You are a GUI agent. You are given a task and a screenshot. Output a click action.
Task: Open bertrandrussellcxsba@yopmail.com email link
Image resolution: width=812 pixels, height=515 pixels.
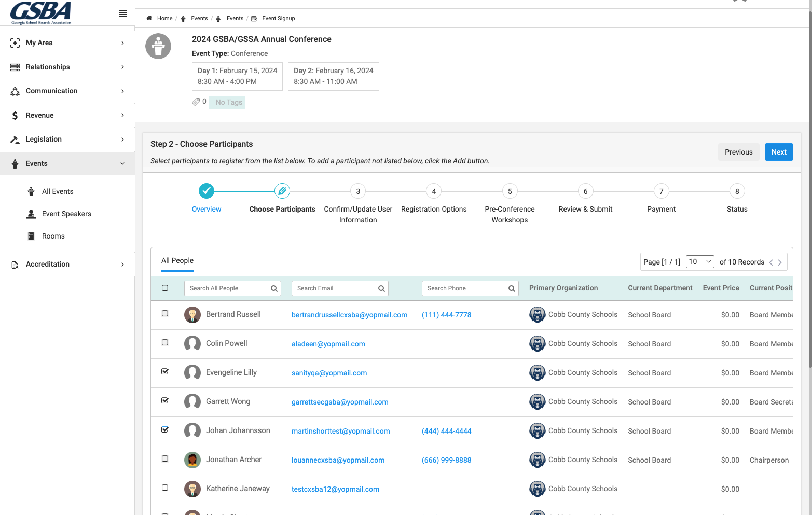coord(350,315)
